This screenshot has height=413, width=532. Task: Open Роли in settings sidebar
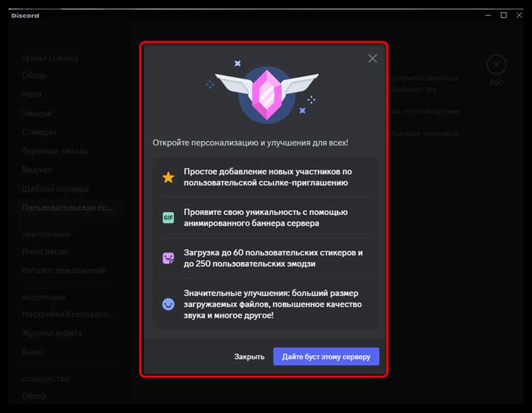point(32,94)
